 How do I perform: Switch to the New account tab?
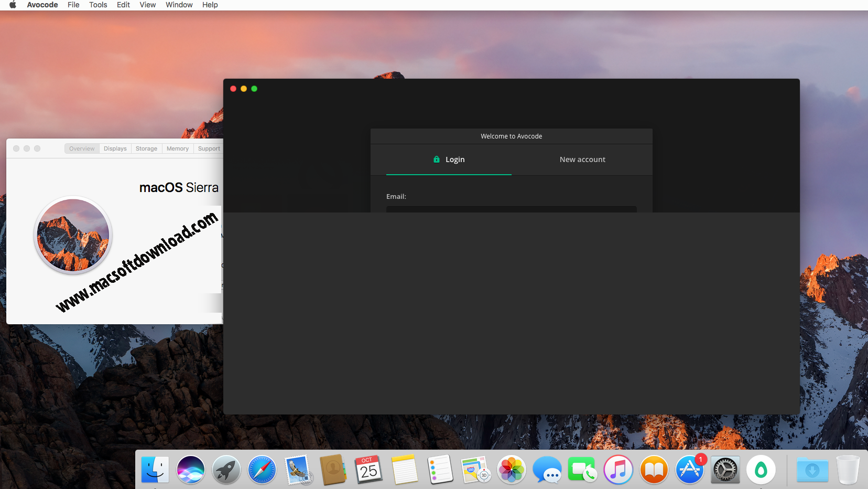(582, 160)
